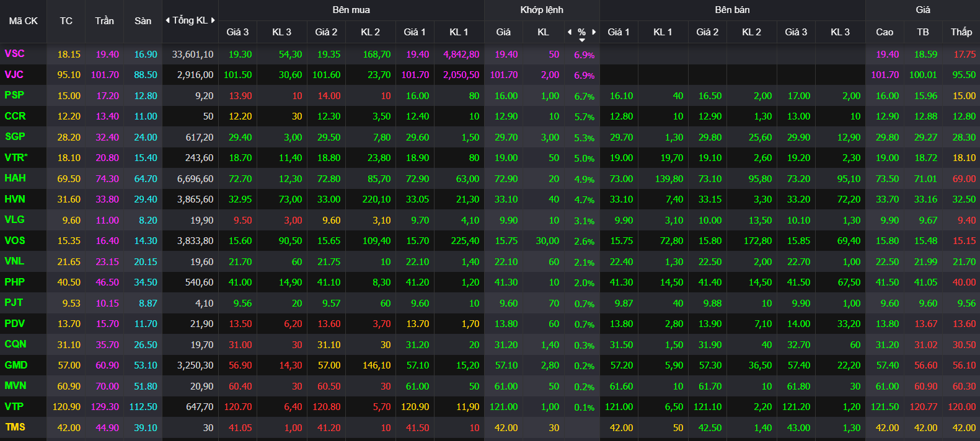Click the TC column header

click(66, 20)
